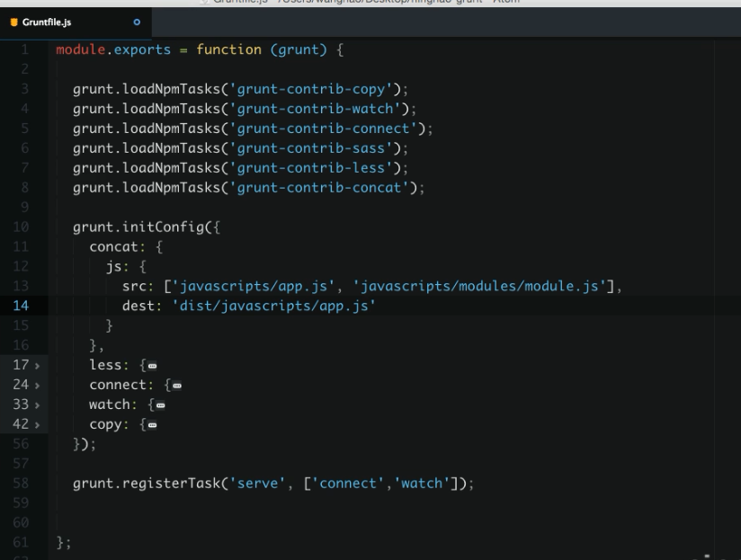Click the ellipsis fold marker after less: {
741x560 pixels.
[154, 364]
